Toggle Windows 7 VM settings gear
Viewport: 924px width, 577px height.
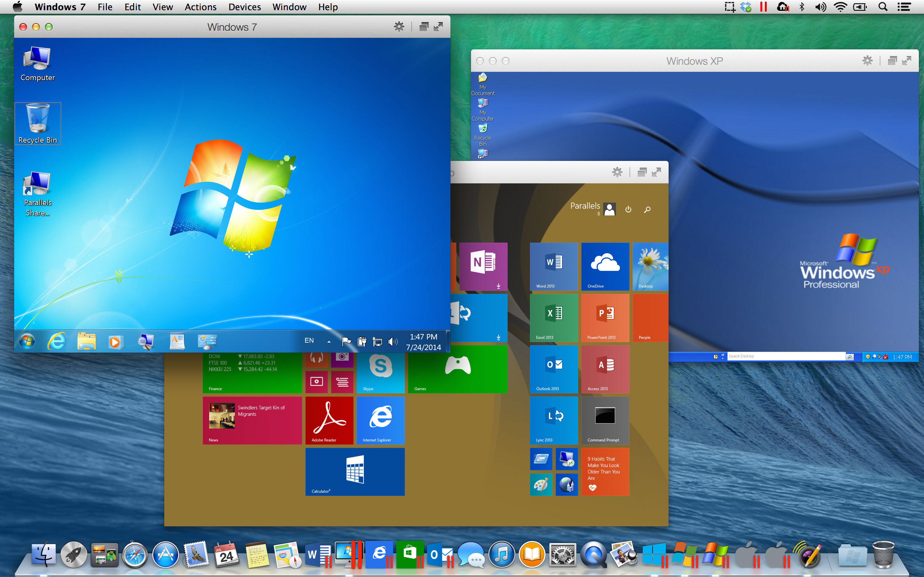click(x=398, y=27)
